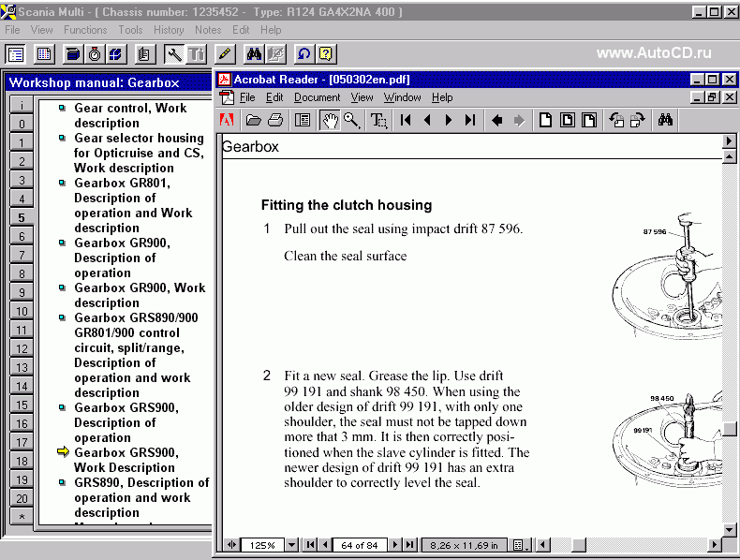Click the 64 of 84 page field
The image size is (740, 560).
click(360, 545)
